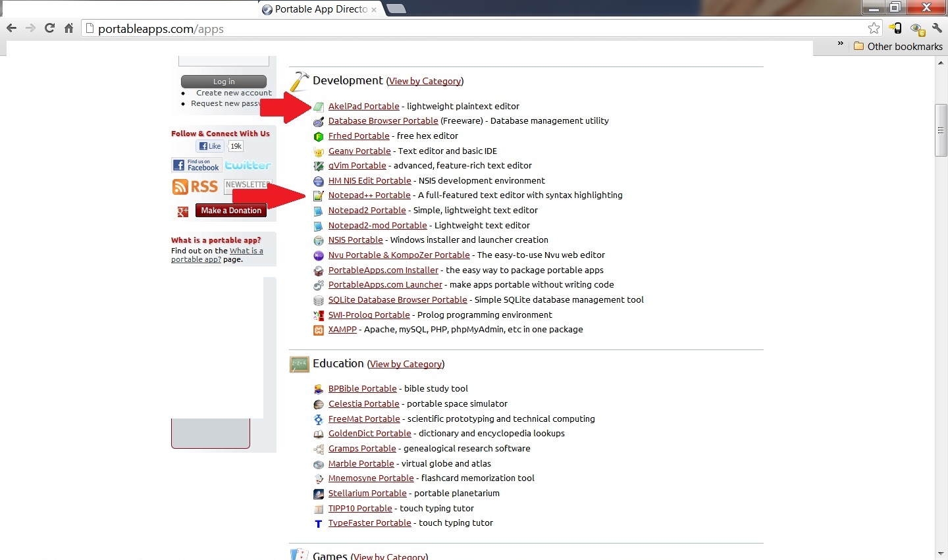The height and width of the screenshot is (560, 948).
Task: Open the Stellarium Portable link
Action: 367,494
